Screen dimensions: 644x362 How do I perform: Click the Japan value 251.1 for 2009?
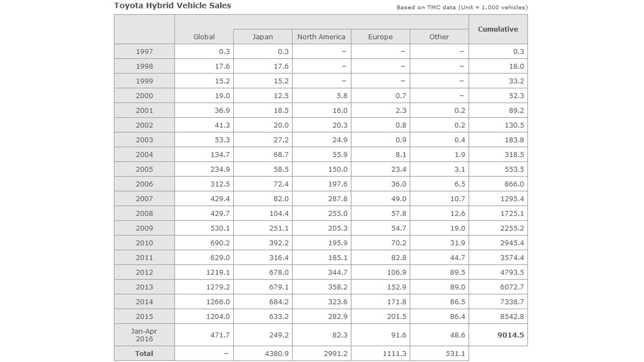279,228
